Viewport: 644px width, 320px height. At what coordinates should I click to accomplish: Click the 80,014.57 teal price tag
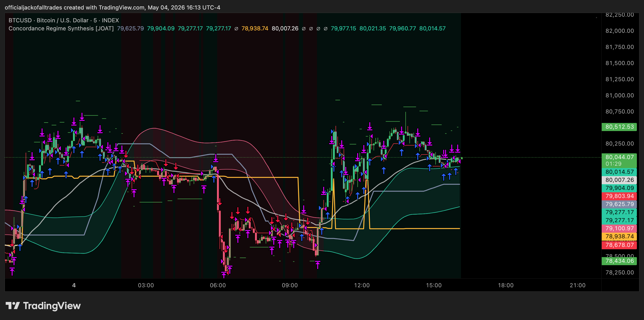coord(619,172)
